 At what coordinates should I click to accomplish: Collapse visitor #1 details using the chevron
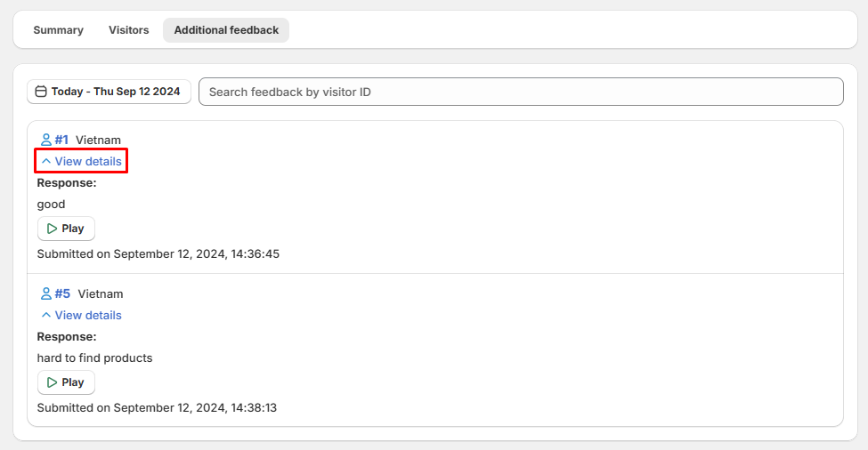pos(46,161)
